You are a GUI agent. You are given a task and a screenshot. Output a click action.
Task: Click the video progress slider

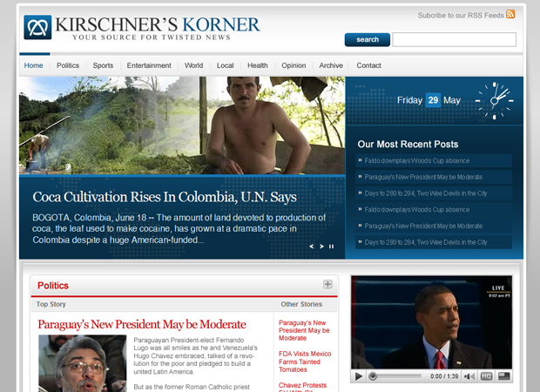[395, 376]
